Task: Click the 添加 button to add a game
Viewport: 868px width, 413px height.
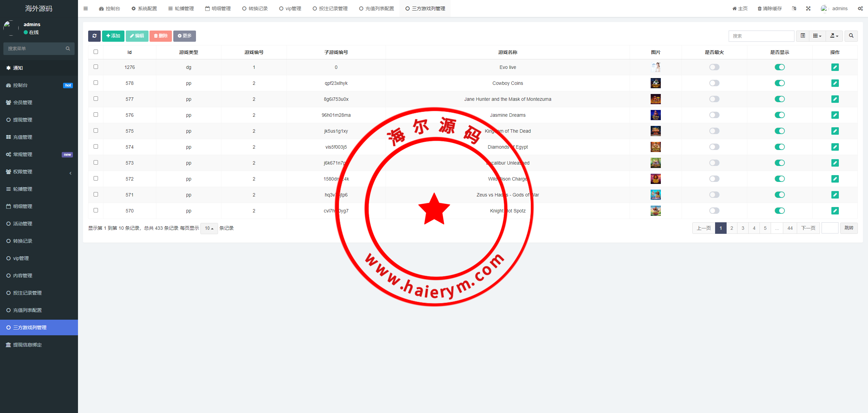Action: click(113, 36)
